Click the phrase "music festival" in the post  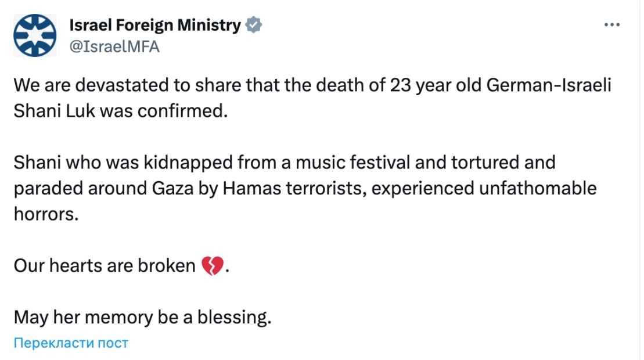353,162
